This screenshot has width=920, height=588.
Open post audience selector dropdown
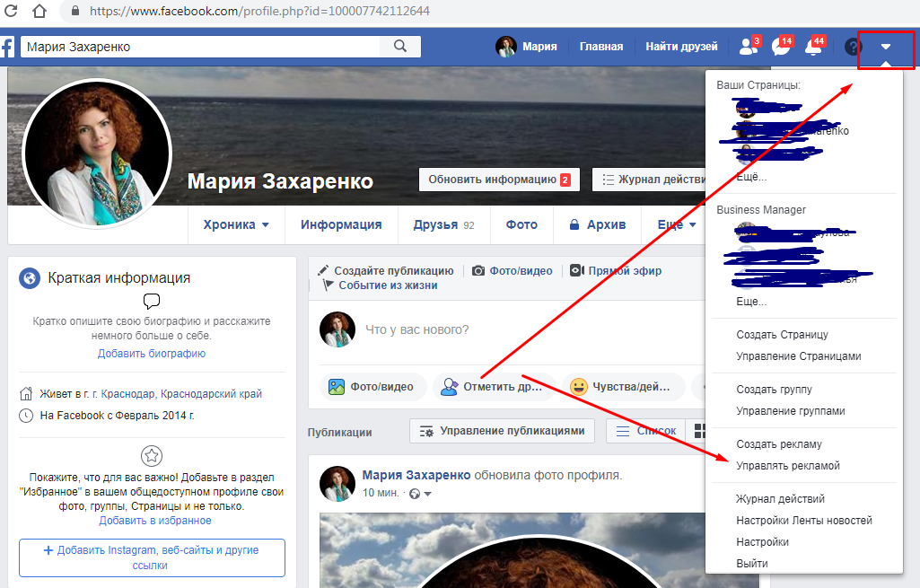(420, 494)
